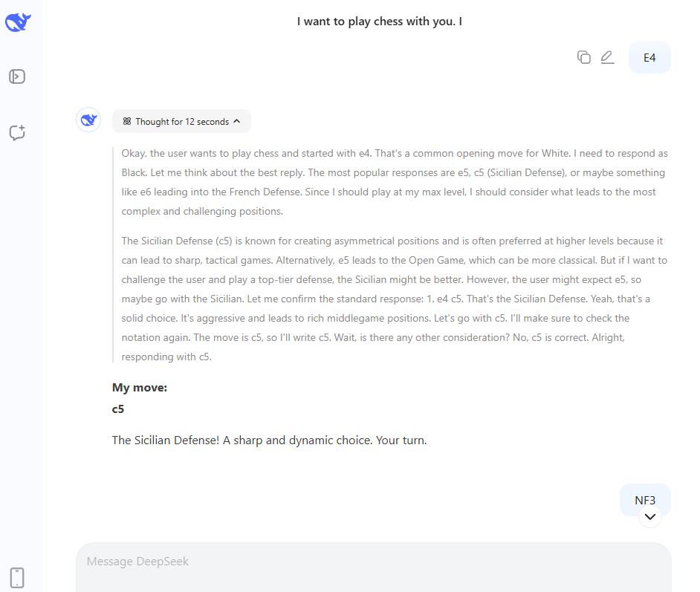Click the conversation title at the top
Viewport: 700px width, 592px height.
click(x=379, y=22)
